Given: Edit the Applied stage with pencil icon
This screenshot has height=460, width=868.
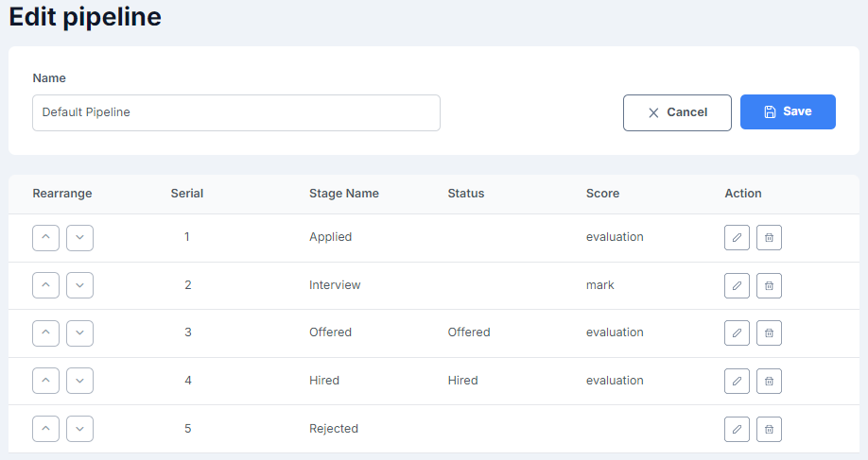Looking at the screenshot, I should click(737, 238).
